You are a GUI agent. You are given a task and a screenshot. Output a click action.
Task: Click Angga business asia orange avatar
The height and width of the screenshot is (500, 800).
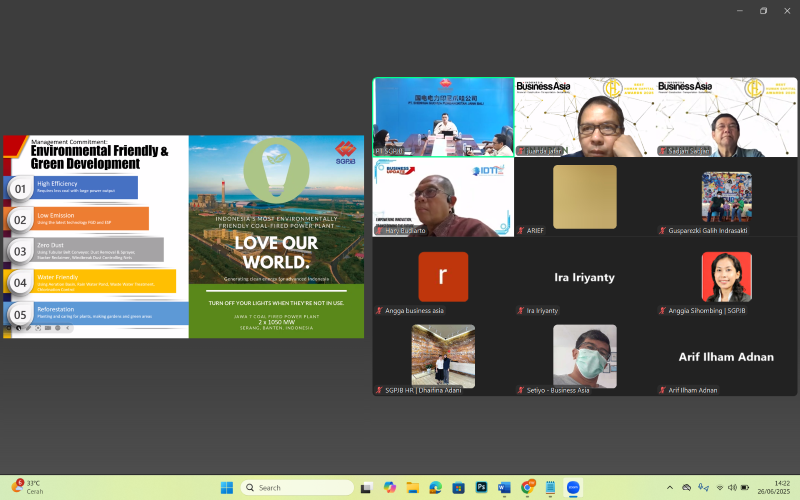(x=443, y=277)
